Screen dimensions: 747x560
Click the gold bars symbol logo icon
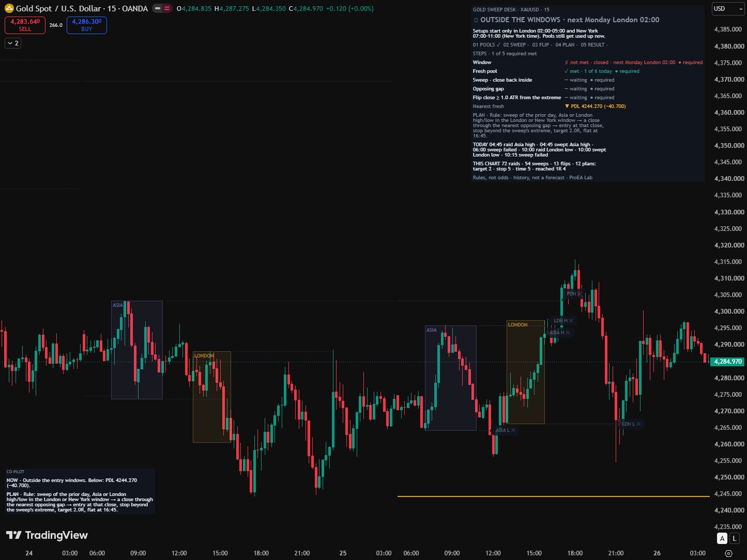click(x=9, y=8)
